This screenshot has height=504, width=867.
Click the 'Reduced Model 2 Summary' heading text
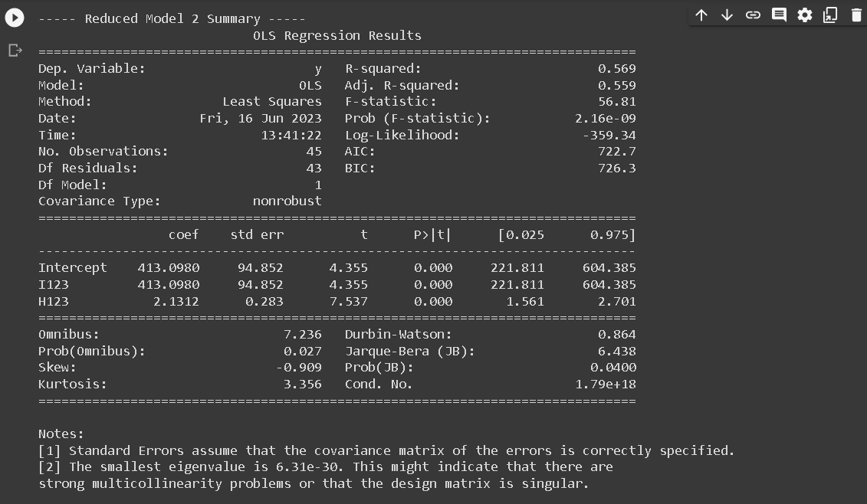pos(172,18)
